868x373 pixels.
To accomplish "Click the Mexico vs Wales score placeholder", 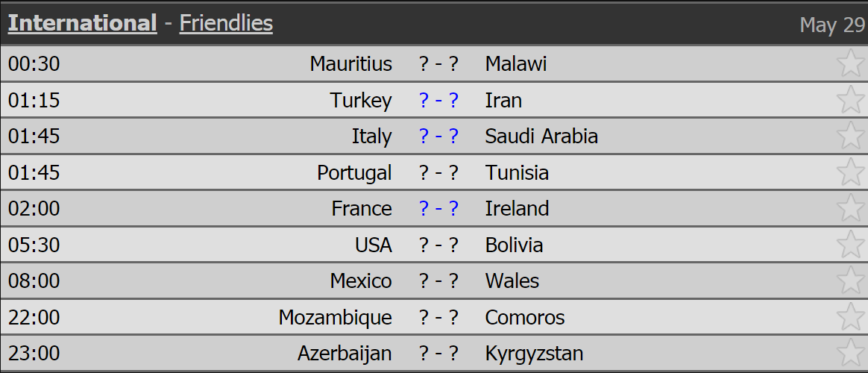I will pyautogui.click(x=439, y=281).
